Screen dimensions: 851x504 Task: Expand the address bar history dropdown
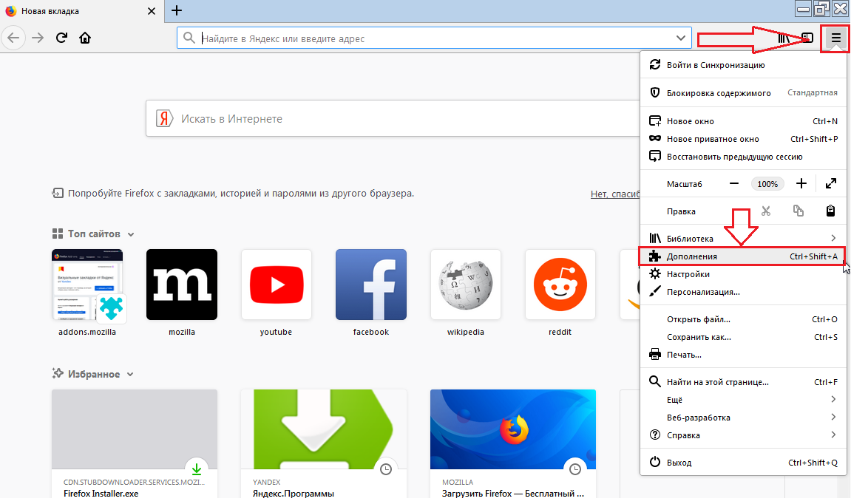680,38
